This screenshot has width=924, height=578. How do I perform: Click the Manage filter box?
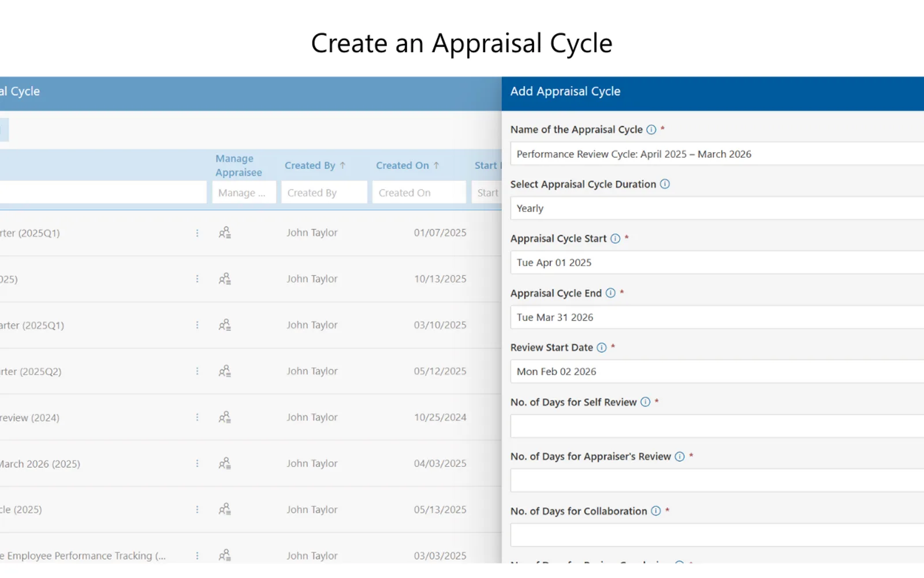click(244, 192)
